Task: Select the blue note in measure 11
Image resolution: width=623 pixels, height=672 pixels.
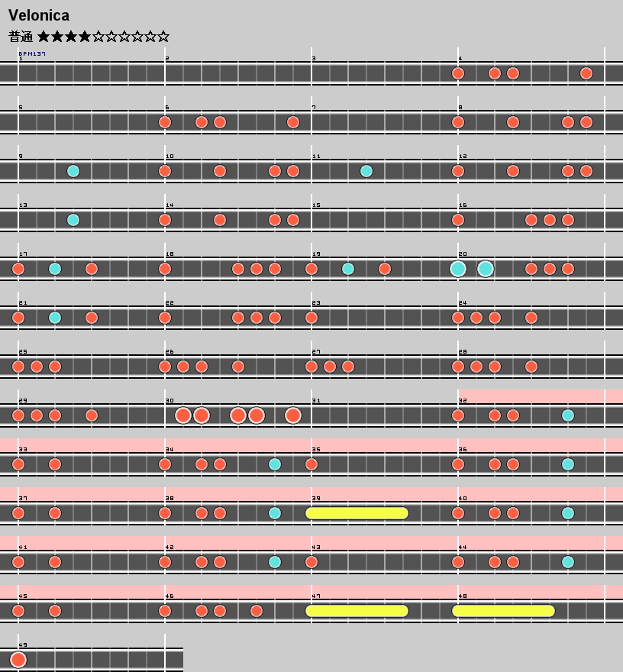Action: [366, 171]
